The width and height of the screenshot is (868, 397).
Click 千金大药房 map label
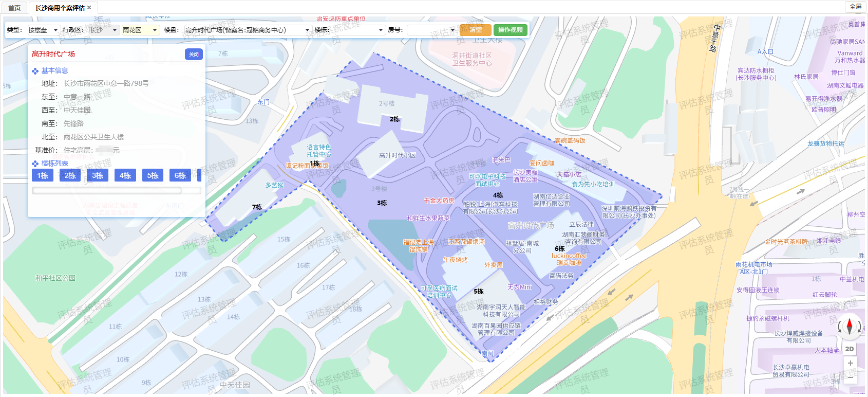point(439,201)
